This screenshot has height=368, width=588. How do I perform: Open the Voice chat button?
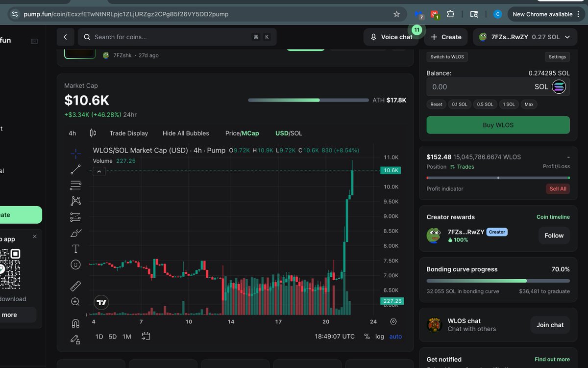tap(391, 37)
